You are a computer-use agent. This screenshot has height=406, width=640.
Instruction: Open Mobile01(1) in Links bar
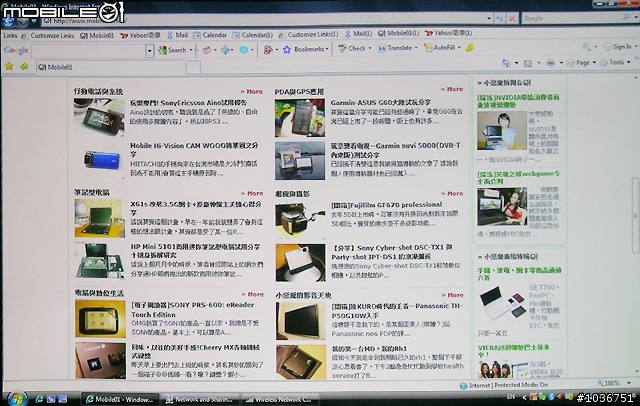[x=398, y=33]
